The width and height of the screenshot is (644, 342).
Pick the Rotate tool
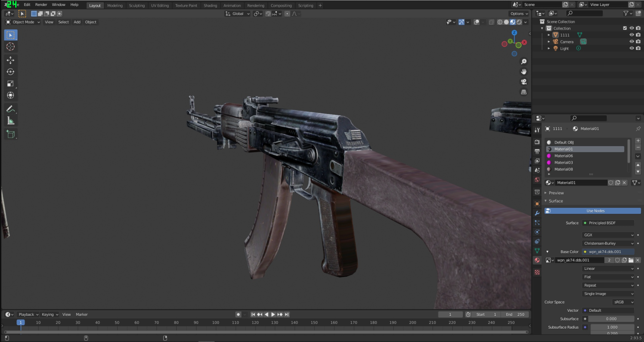(x=10, y=72)
